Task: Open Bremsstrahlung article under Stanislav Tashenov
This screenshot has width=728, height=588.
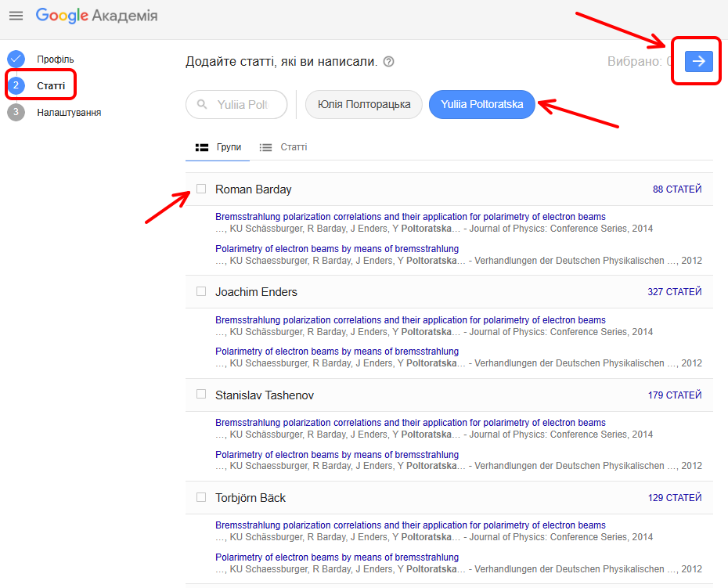Action: click(x=410, y=423)
